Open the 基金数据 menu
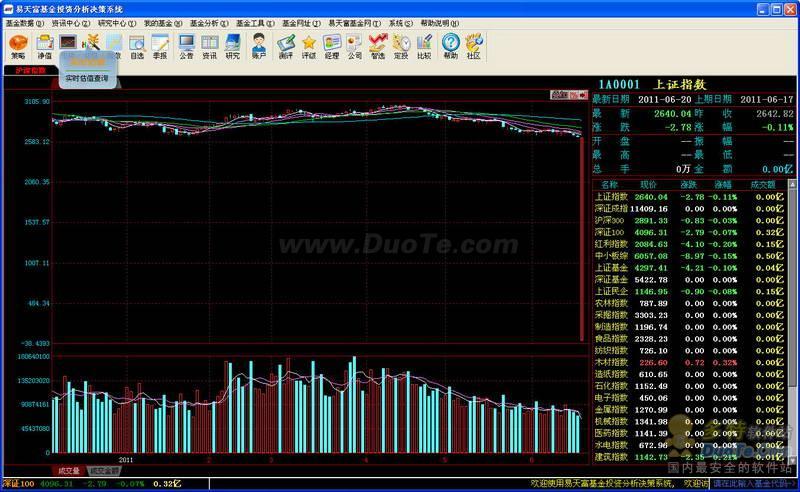The width and height of the screenshot is (800, 492). point(24,21)
